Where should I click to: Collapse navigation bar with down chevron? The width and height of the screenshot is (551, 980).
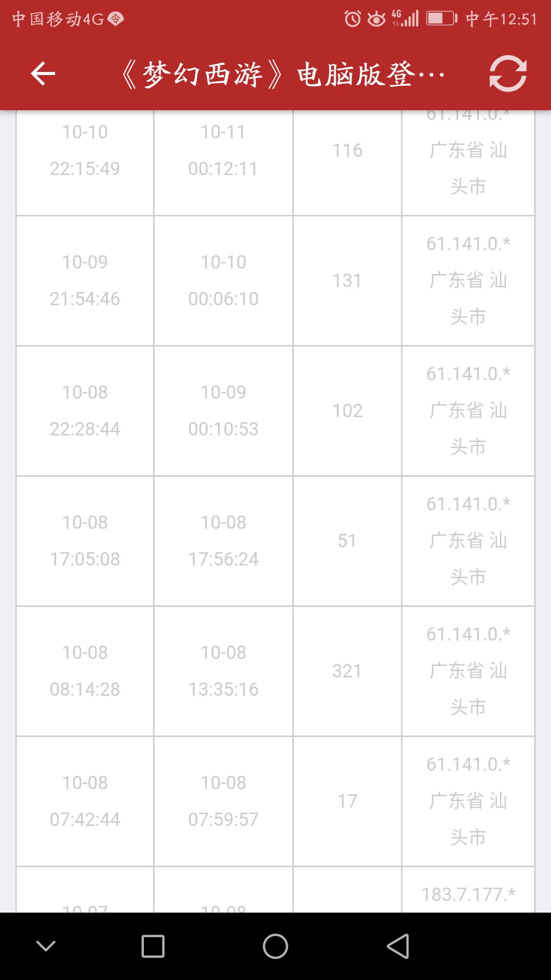[x=46, y=946]
